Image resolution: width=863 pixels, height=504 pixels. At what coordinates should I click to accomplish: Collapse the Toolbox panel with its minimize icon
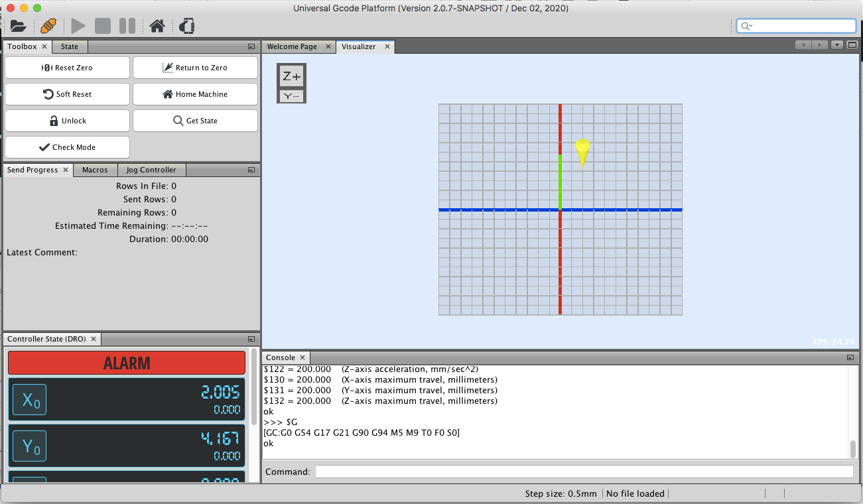tap(250, 45)
